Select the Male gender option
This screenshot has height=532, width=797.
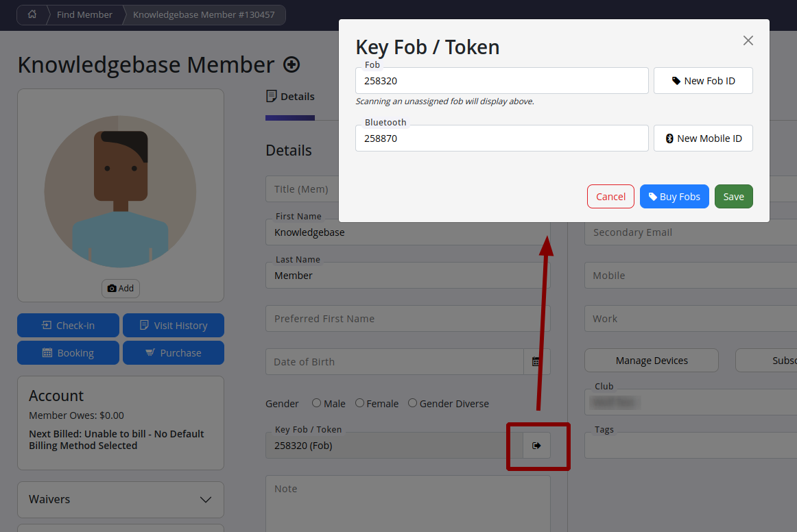click(316, 403)
